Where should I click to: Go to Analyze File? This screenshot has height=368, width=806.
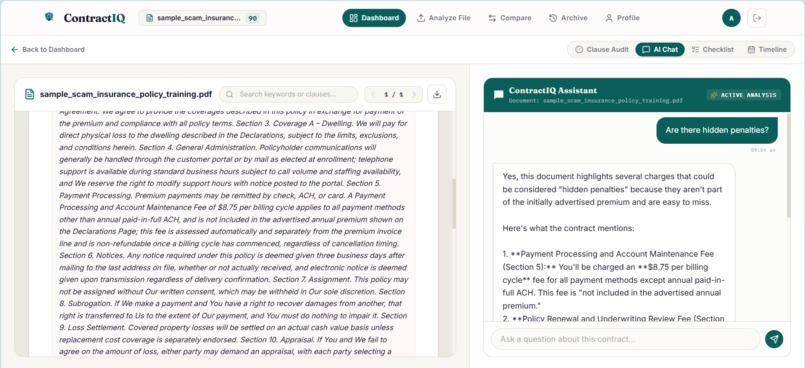pyautogui.click(x=444, y=18)
